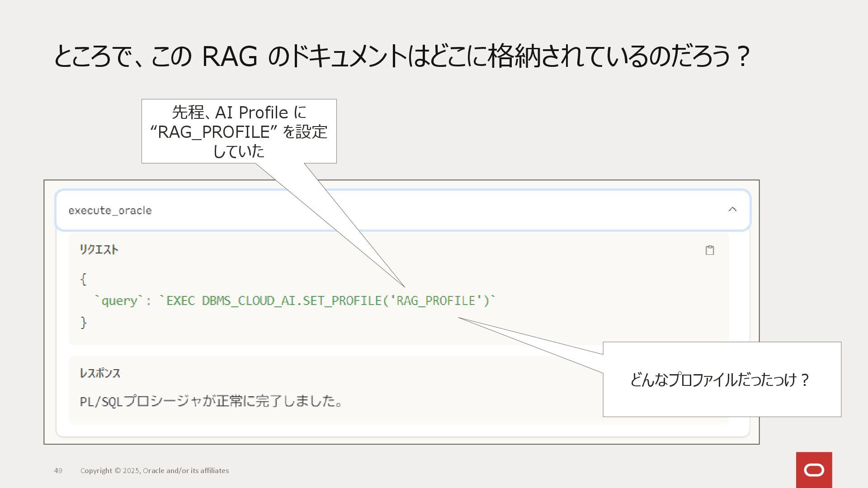Image resolution: width=868 pixels, height=488 pixels.
Task: Click the red Oracle logo
Action: pyautogui.click(x=814, y=470)
